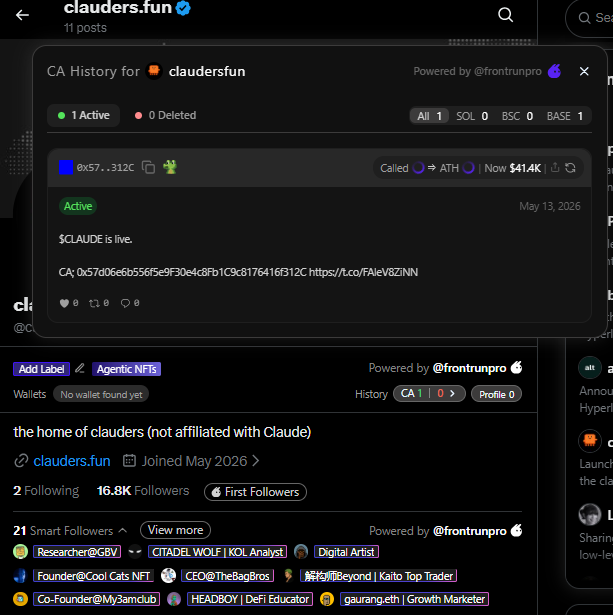Image resolution: width=613 pixels, height=615 pixels.
Task: Click the Agentic NFTs label
Action: tap(126, 369)
